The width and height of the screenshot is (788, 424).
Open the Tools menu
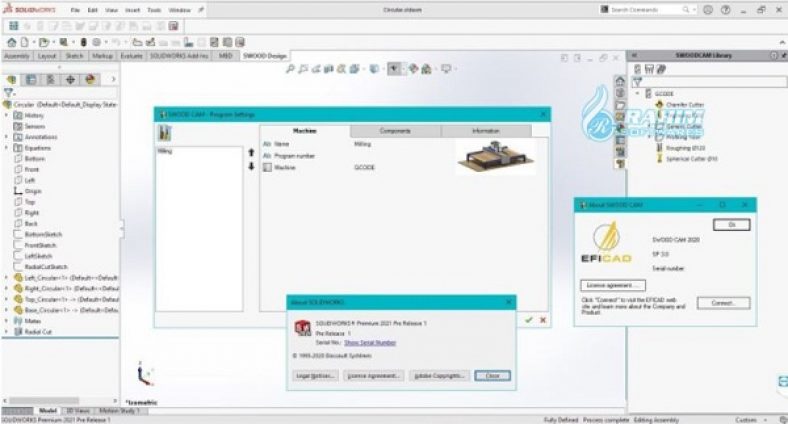click(x=154, y=10)
